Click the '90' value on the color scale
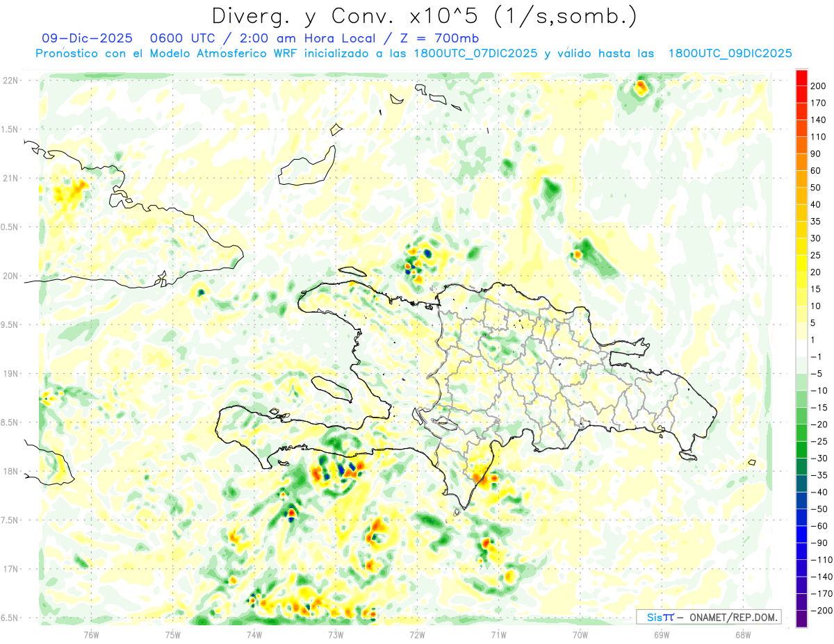 click(x=816, y=154)
